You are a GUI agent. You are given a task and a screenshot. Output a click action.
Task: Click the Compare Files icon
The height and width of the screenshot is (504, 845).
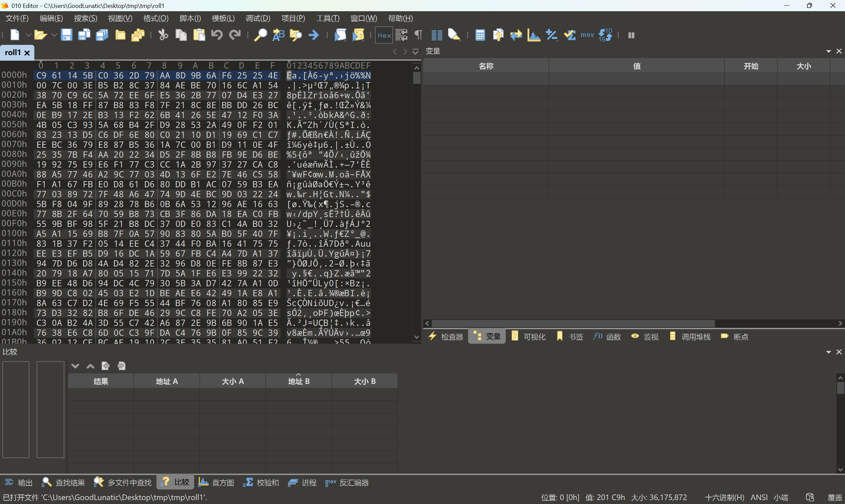click(498, 35)
